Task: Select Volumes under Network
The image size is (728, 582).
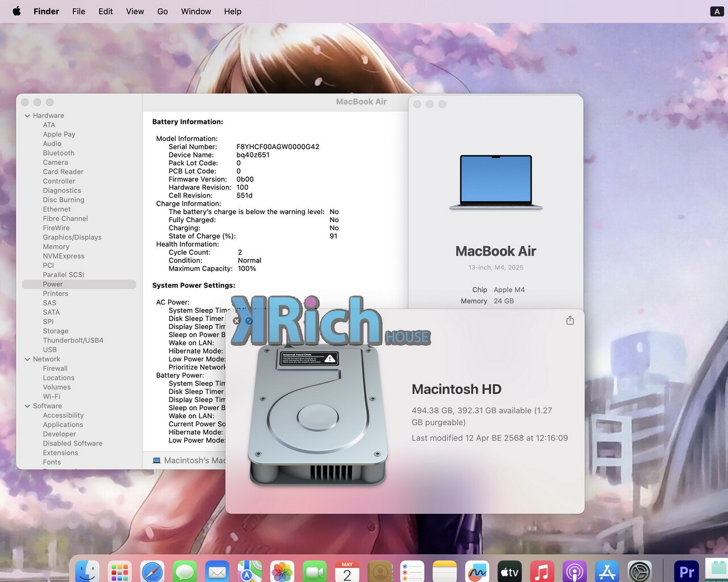Action: (x=57, y=387)
